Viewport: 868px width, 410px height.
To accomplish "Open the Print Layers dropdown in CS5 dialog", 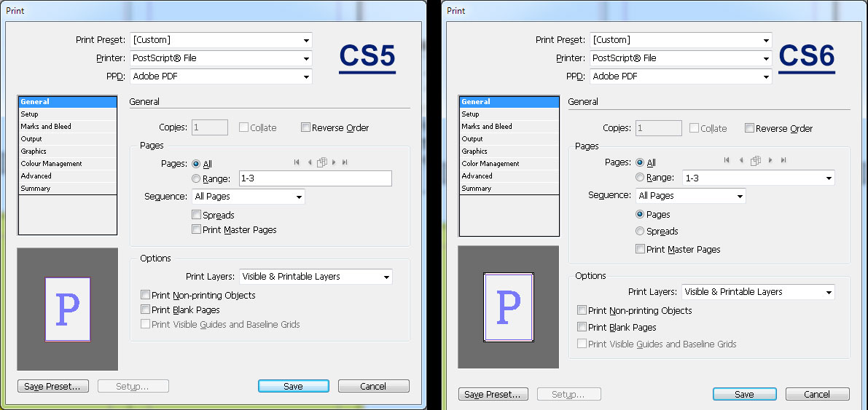I will pyautogui.click(x=316, y=276).
